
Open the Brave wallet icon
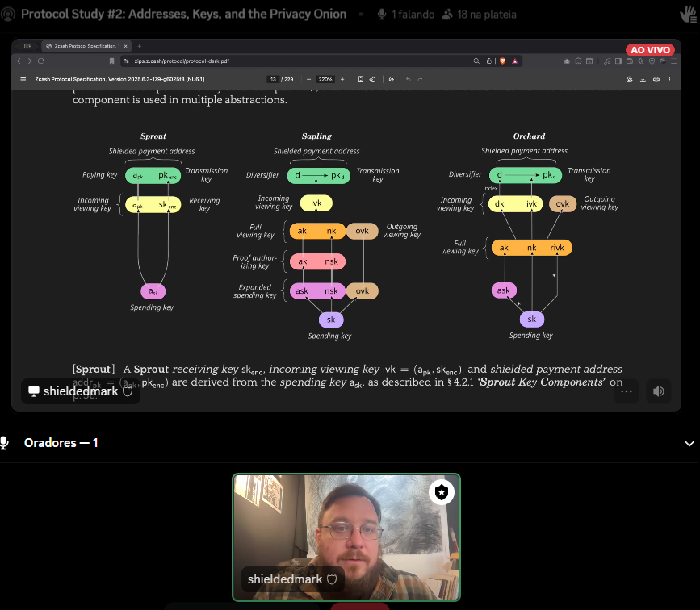[x=630, y=61]
